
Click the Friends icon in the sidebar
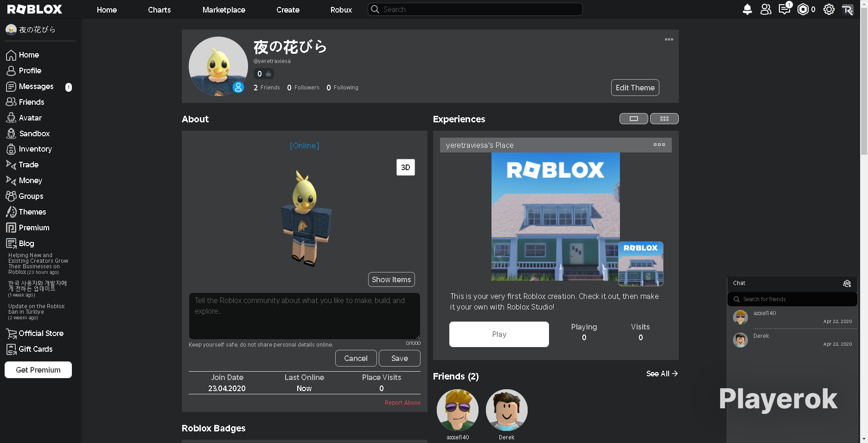(x=11, y=102)
